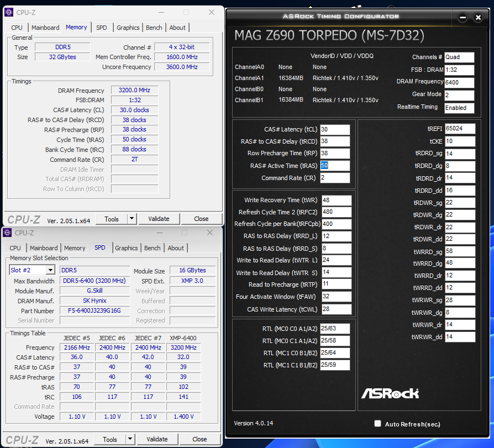Close the ASRock Timing Configurator window
The image size is (494, 448).
point(478,18)
